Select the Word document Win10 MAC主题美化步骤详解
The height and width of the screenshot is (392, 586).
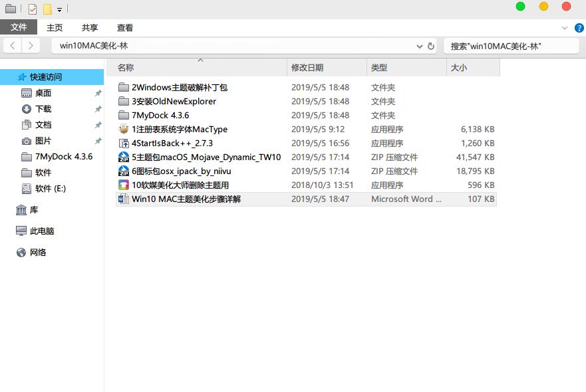[x=306, y=199]
